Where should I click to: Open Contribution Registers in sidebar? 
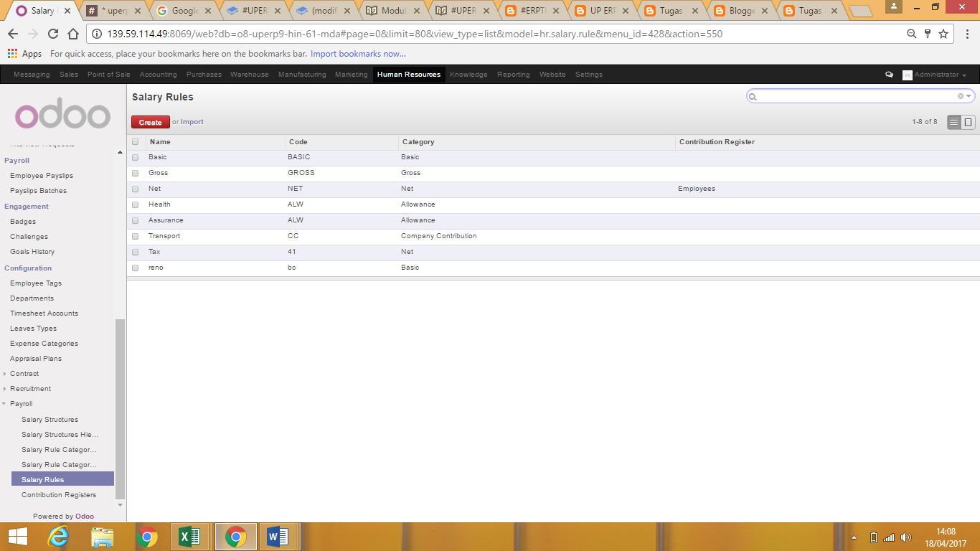[59, 495]
